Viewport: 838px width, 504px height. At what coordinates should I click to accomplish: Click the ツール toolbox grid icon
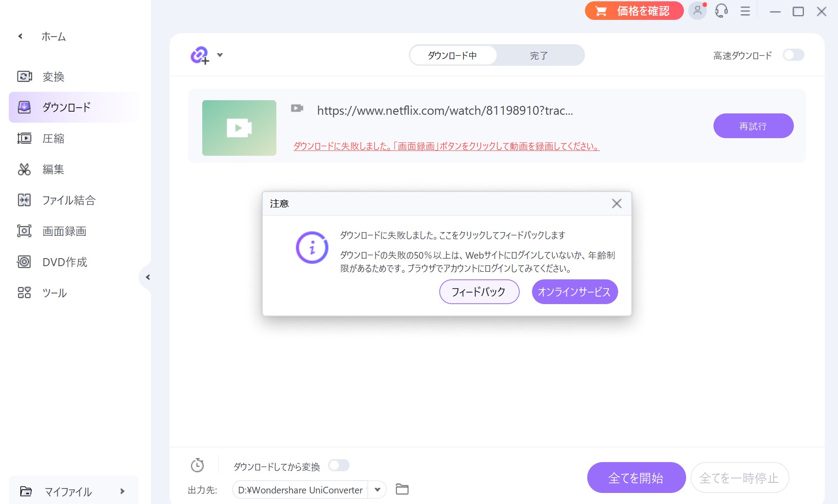[x=24, y=293]
